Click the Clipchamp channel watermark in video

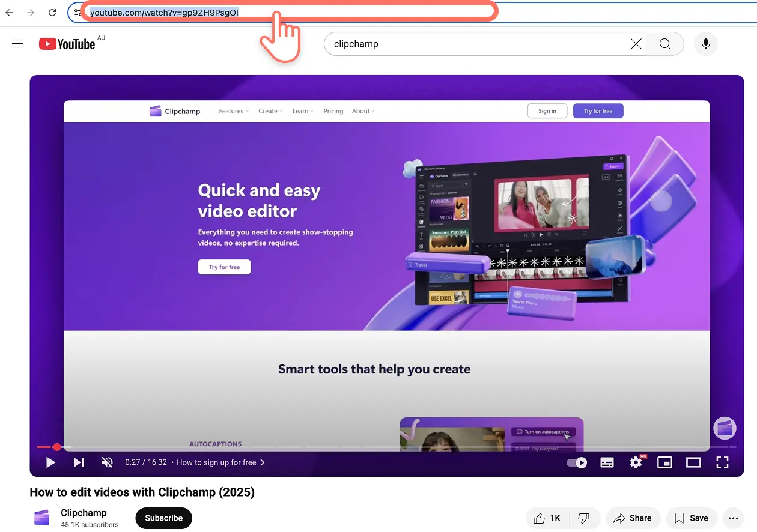725,428
